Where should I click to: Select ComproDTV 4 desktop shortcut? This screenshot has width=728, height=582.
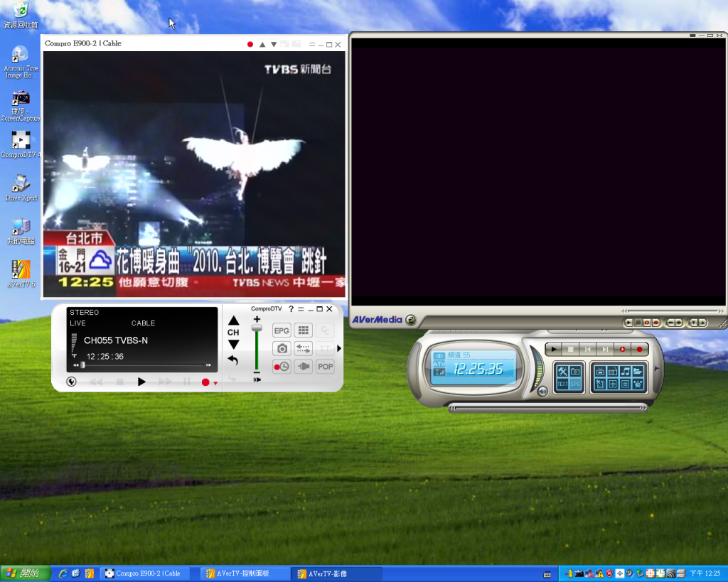pyautogui.click(x=21, y=144)
